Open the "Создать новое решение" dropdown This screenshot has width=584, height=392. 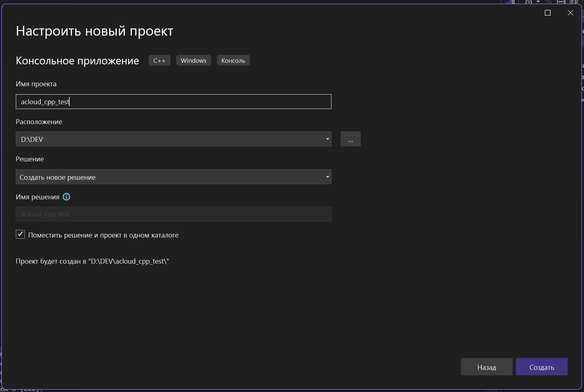click(x=173, y=177)
